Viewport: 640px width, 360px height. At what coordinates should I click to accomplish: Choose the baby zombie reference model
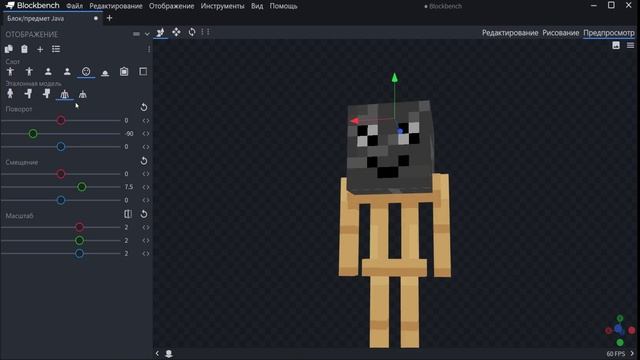click(x=47, y=94)
